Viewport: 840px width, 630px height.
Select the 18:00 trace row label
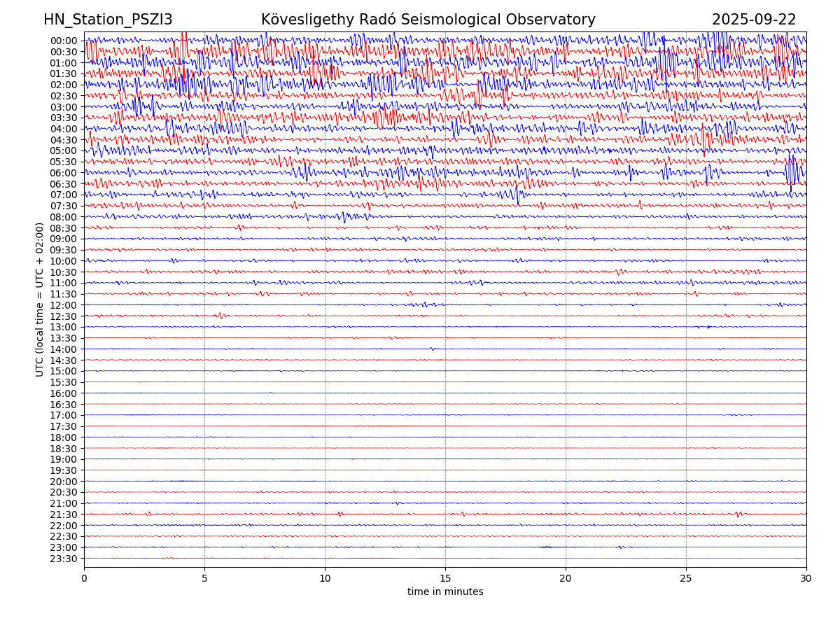point(64,437)
